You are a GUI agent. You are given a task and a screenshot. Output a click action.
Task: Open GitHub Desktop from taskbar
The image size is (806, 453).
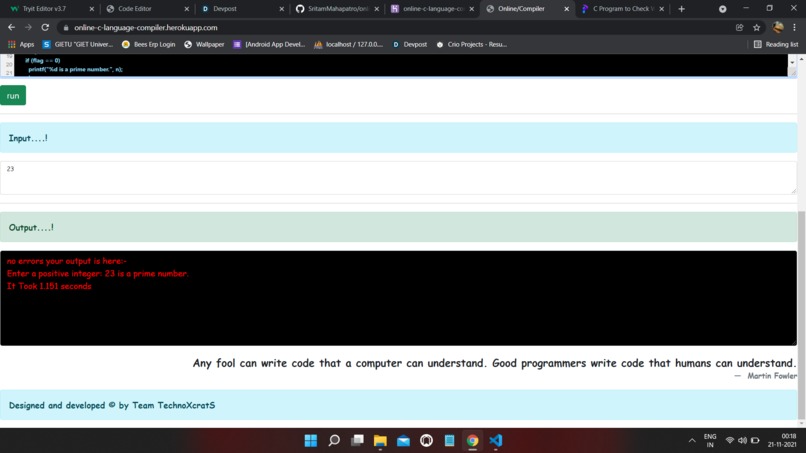pyautogui.click(x=426, y=441)
